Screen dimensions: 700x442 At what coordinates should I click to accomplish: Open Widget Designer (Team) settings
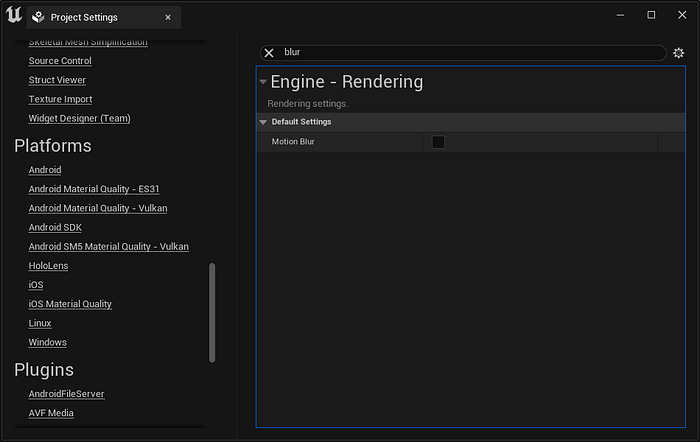pyautogui.click(x=79, y=118)
